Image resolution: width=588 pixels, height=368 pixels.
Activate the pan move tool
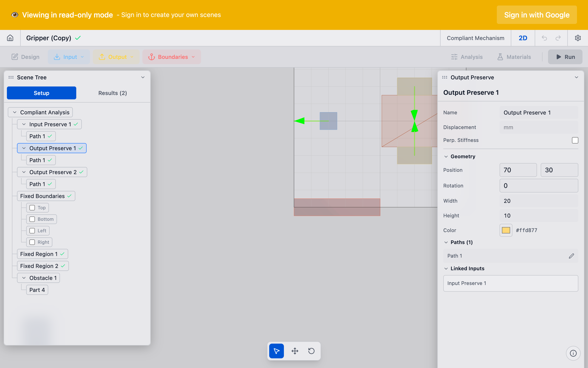pos(295,351)
